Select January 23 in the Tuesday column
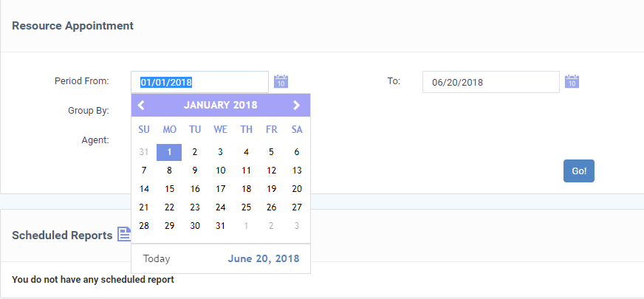Image resolution: width=644 pixels, height=299 pixels. [x=195, y=207]
